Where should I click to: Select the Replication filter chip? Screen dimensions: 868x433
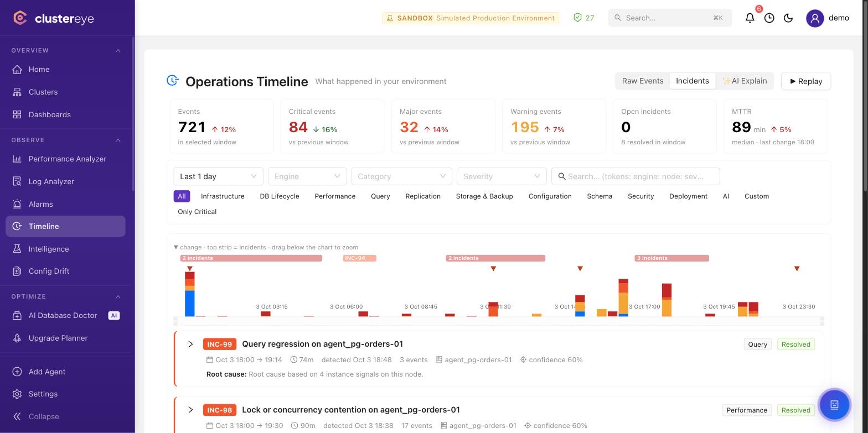[423, 196]
